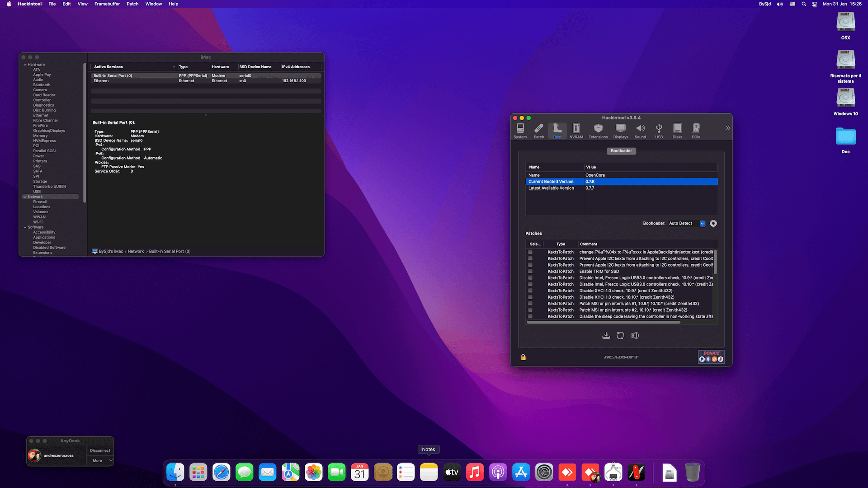
Task: Select the PCIe toolbar icon
Action: [x=696, y=131]
